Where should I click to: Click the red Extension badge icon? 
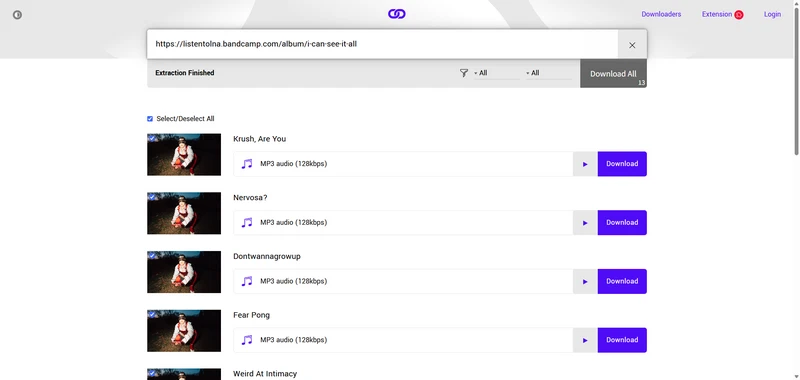[738, 15]
